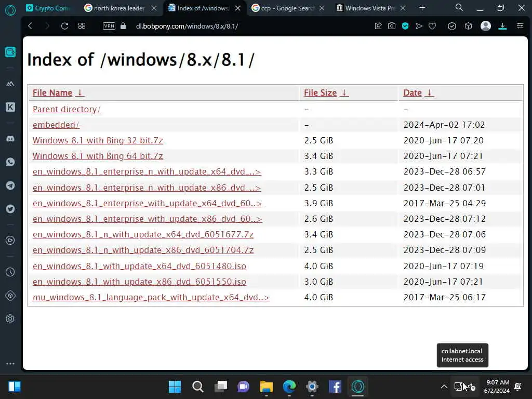532x399 pixels.
Task: Sort by File Size header
Action: pos(320,92)
